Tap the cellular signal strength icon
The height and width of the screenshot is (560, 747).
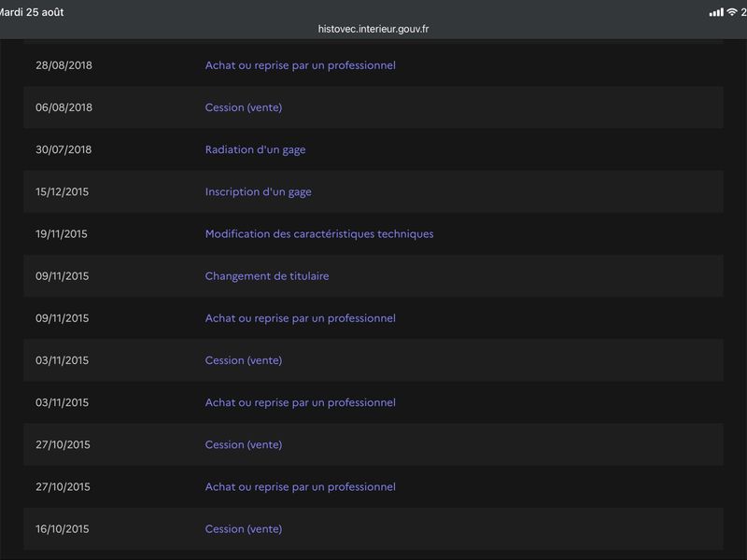716,12
